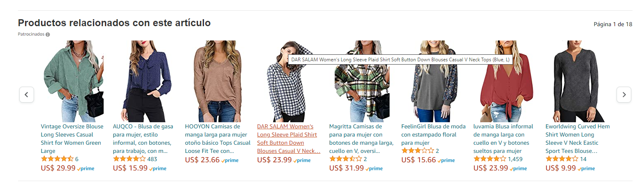Image resolution: width=644 pixels, height=186 pixels.
Task: Open star rating of AUQCO Blusa de gasa
Action: [x=129, y=159]
